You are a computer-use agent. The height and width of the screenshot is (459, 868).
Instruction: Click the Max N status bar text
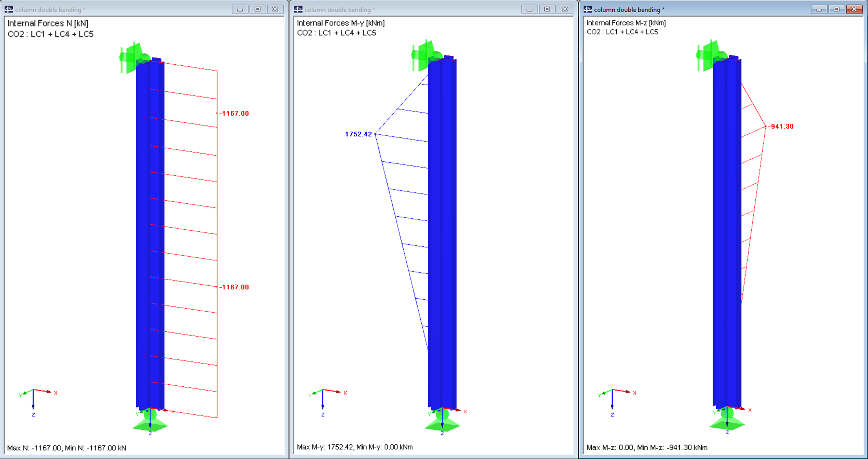67,448
